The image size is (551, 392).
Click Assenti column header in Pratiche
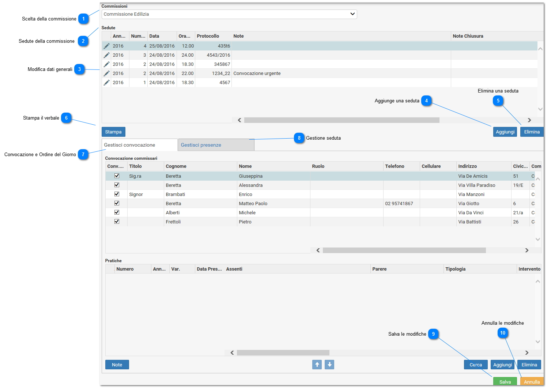297,269
